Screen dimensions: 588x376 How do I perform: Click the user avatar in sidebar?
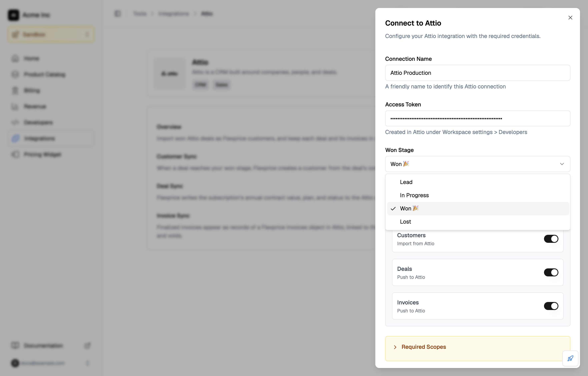click(x=15, y=363)
